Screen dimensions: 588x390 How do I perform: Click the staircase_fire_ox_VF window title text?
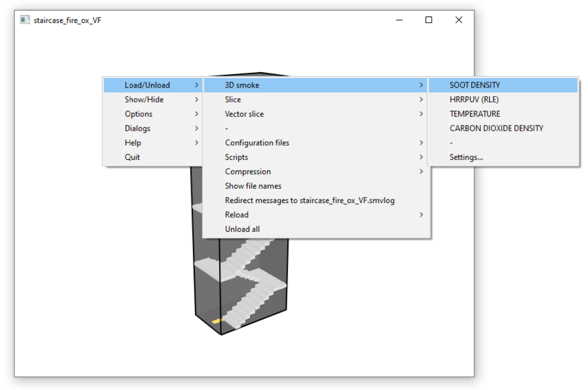[x=68, y=20]
